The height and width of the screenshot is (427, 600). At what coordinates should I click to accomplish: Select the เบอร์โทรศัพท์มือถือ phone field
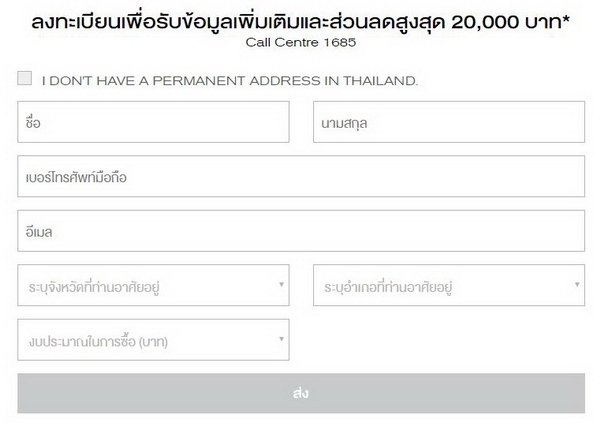point(300,177)
